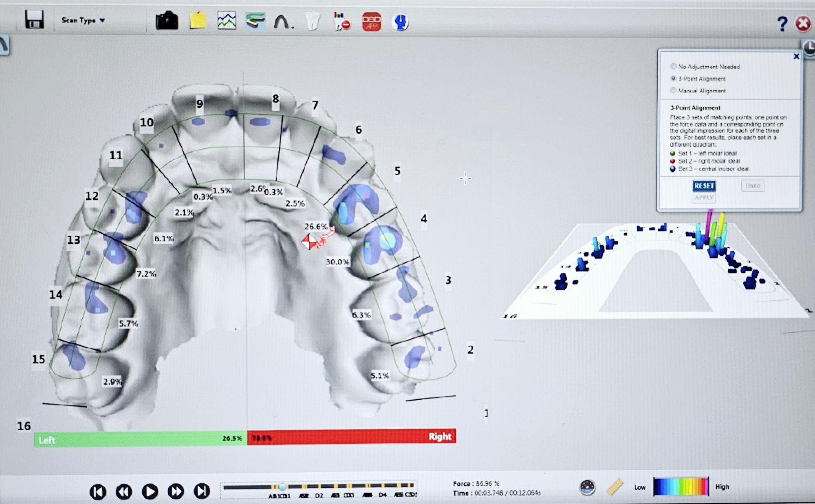The image size is (815, 504).
Task: Launch the red DSD App icon
Action: (371, 22)
